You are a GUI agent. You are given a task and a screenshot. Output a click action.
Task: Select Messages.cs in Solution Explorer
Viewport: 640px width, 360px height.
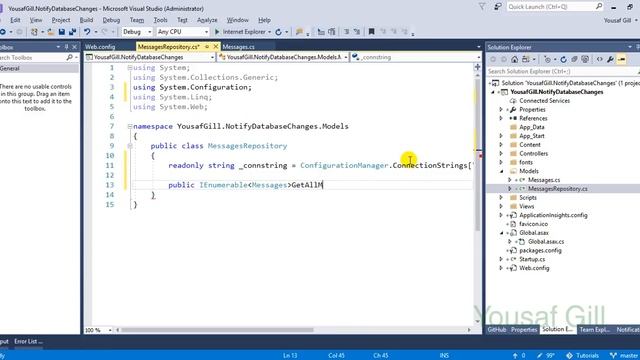pyautogui.click(x=544, y=180)
